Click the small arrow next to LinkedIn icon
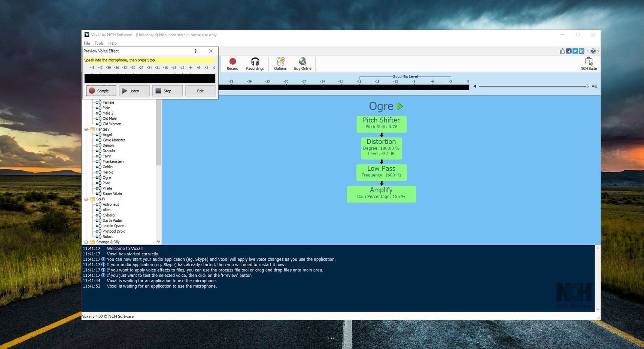 (587, 51)
